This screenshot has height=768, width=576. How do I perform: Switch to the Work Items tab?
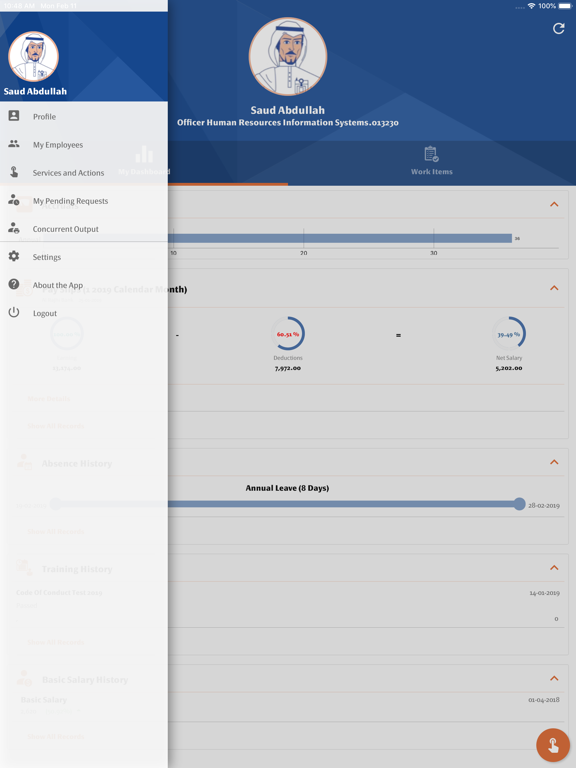(432, 163)
